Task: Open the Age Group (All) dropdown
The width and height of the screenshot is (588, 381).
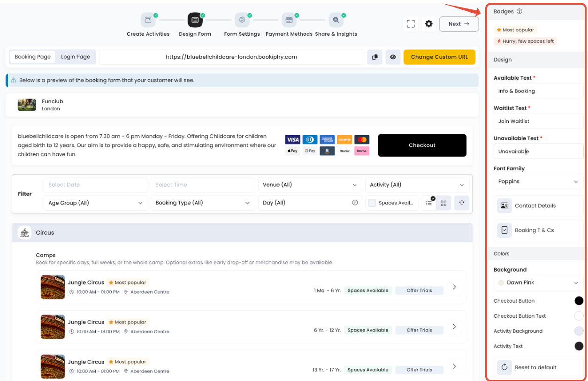Action: (96, 203)
